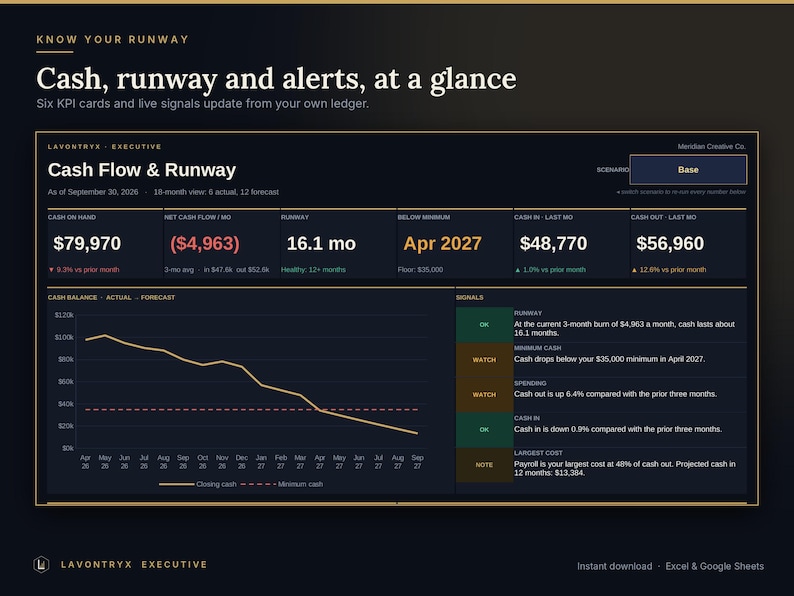Image resolution: width=794 pixels, height=596 pixels.
Task: Select the $48,770 cash in value
Action: pyautogui.click(x=553, y=244)
